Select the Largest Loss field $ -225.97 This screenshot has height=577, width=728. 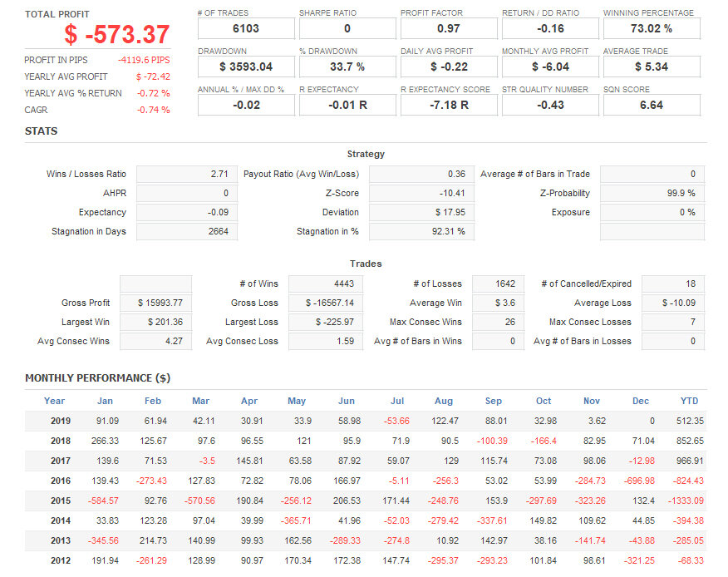[x=326, y=322]
